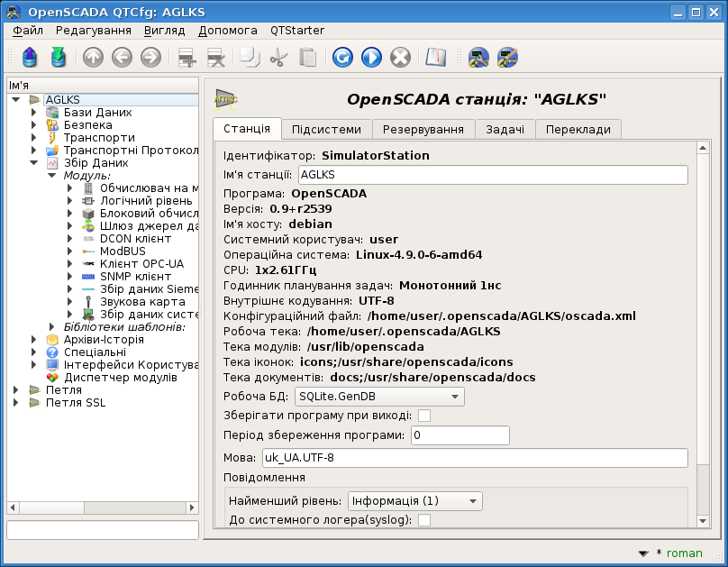This screenshot has height=567, width=728.
Task: Click the Диспетчер модулів icon
Action: click(x=52, y=378)
